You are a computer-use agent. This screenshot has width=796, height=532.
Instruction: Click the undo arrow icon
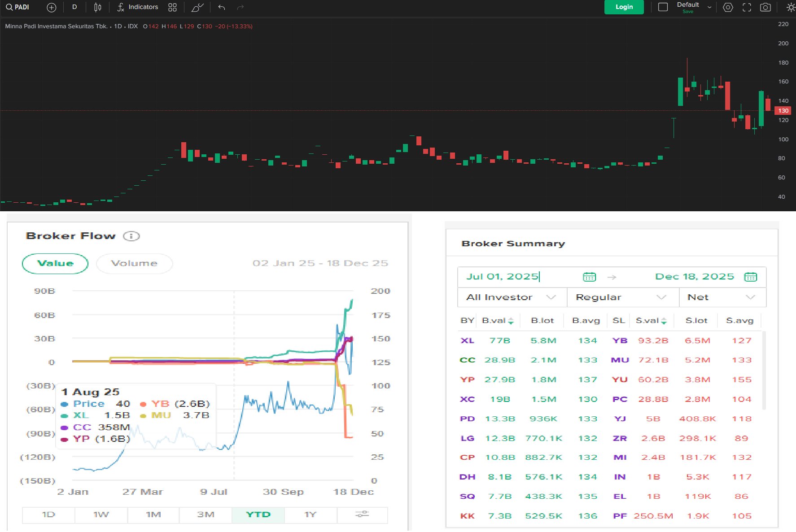[x=220, y=7]
